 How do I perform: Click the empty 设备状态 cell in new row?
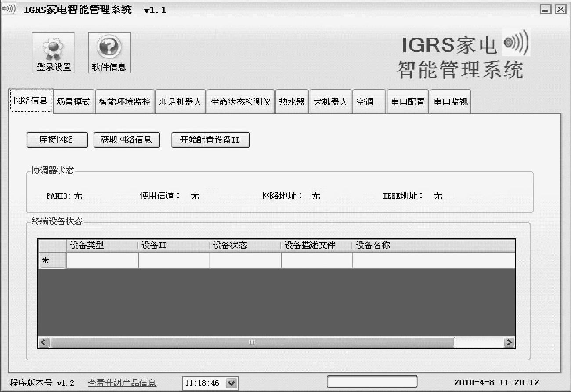click(x=246, y=260)
